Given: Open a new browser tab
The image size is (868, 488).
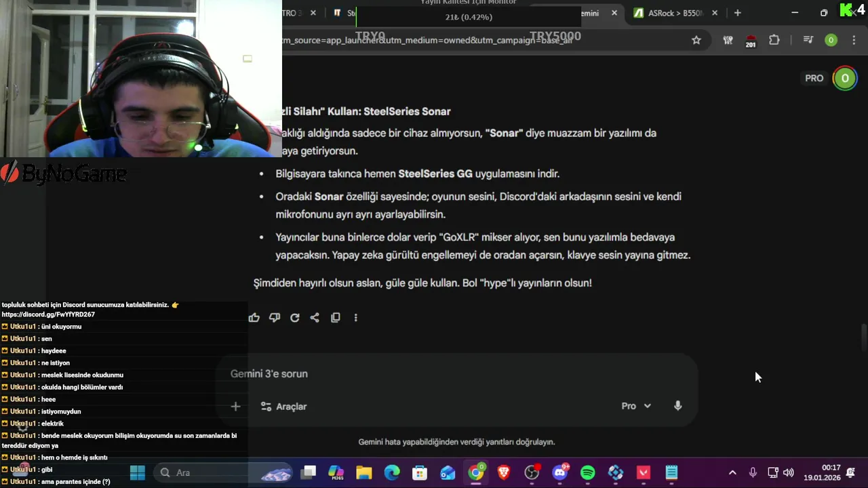Looking at the screenshot, I should point(737,13).
